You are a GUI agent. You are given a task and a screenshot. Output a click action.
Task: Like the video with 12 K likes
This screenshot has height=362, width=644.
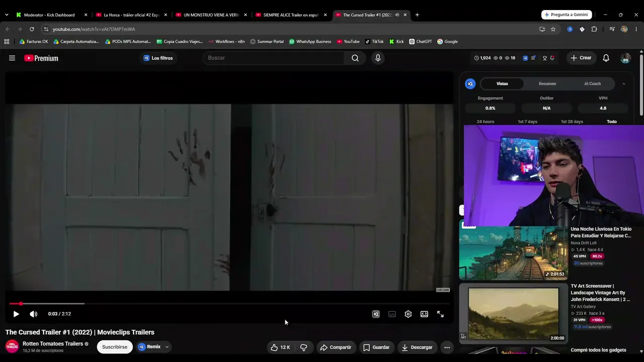click(280, 347)
